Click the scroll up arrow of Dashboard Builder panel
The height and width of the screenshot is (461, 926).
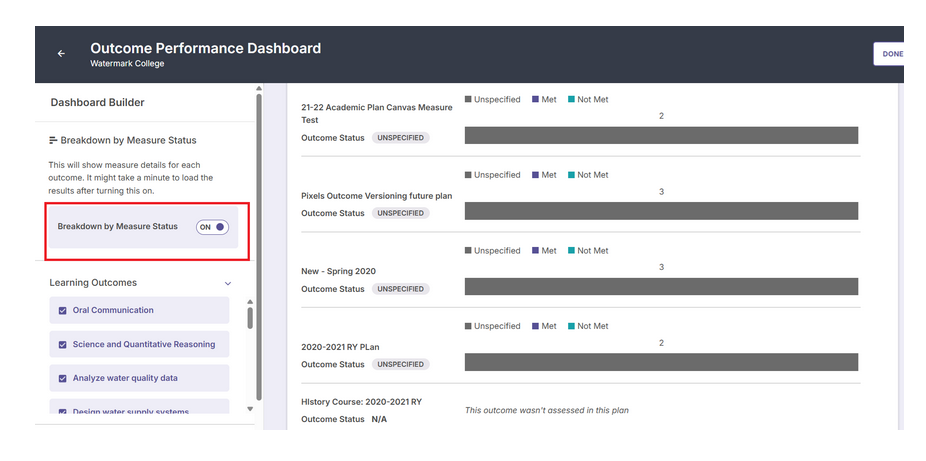[259, 89]
